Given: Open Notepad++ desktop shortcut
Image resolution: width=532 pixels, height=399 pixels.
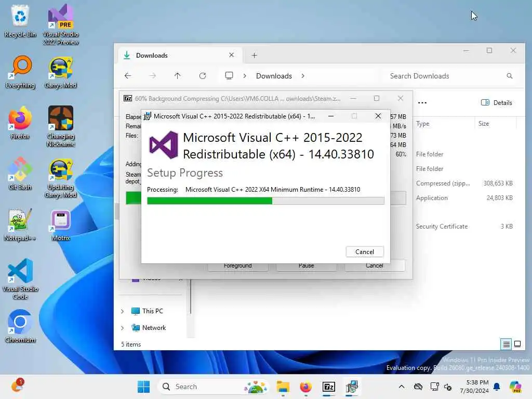Looking at the screenshot, I should 20,224.
